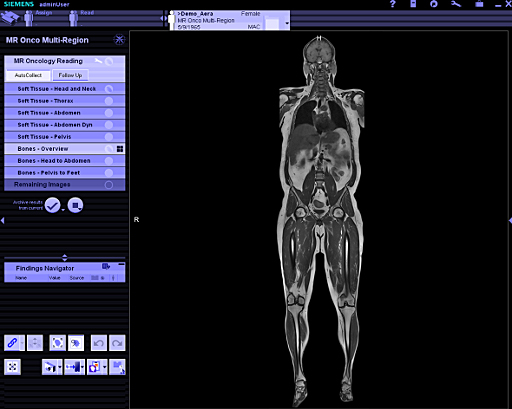Click the link/synchronize chain icon
This screenshot has width=512, height=409.
coord(12,343)
